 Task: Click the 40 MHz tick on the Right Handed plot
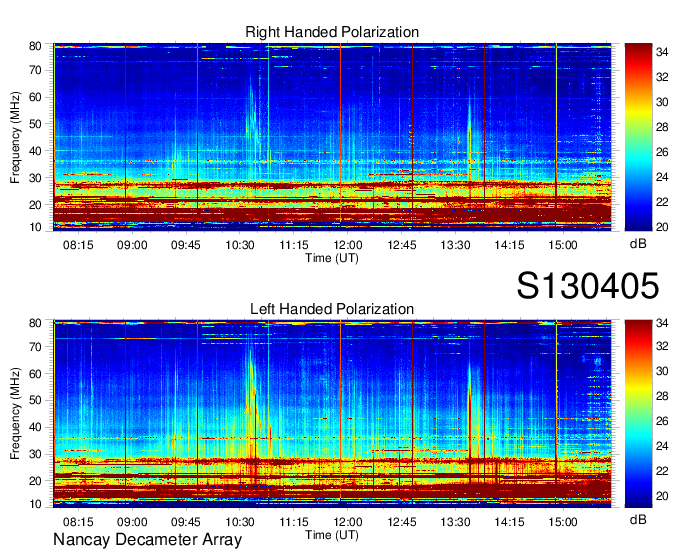[35, 151]
